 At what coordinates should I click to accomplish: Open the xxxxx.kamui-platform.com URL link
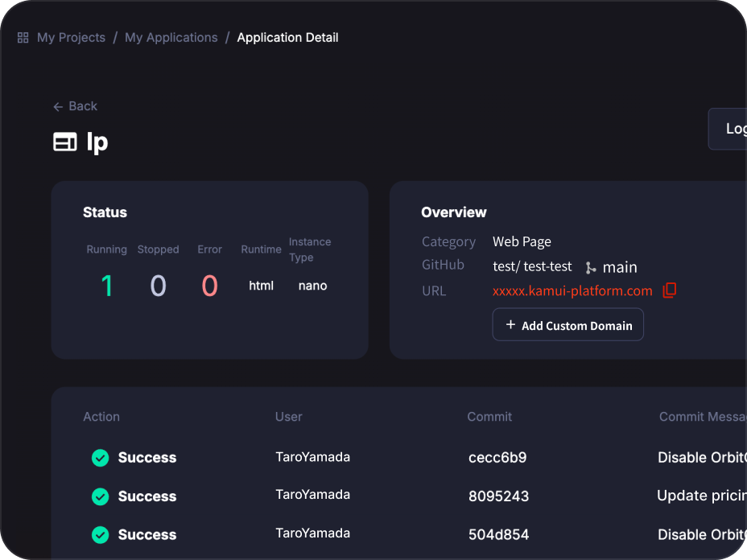(572, 290)
